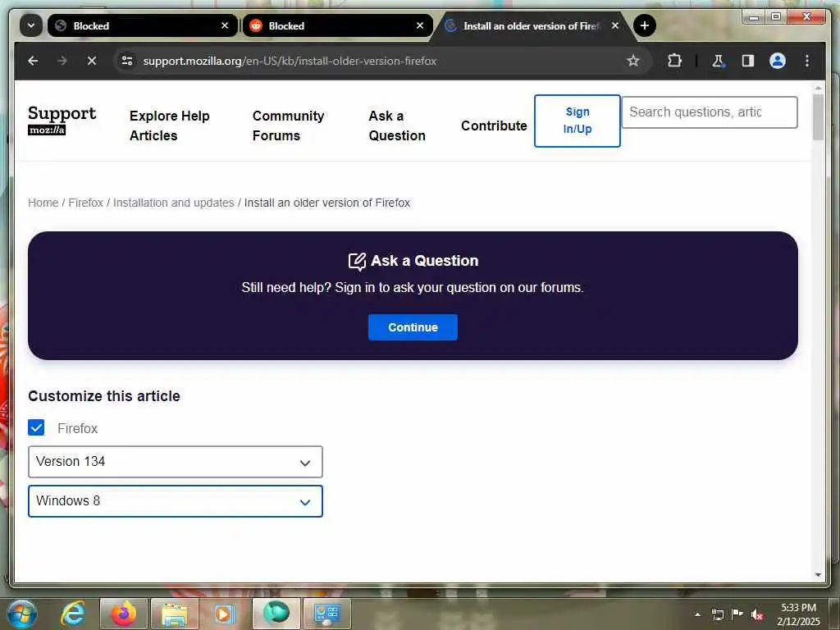Click the teal browser icon on taskbar
The height and width of the screenshot is (630, 840).
pyautogui.click(x=276, y=614)
